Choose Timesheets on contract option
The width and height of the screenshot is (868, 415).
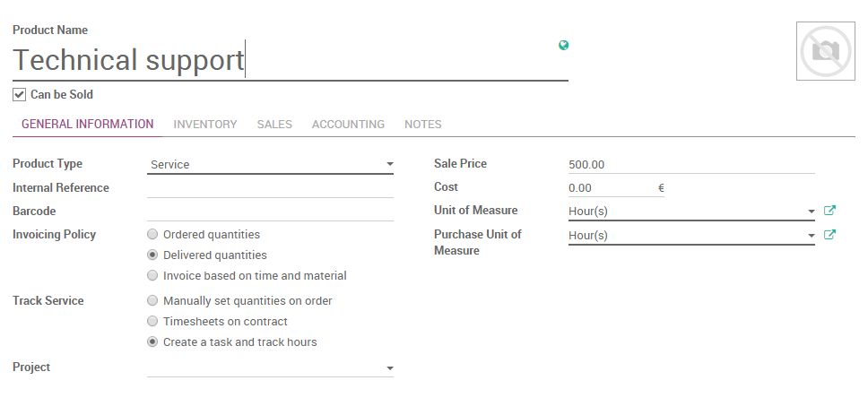point(153,322)
